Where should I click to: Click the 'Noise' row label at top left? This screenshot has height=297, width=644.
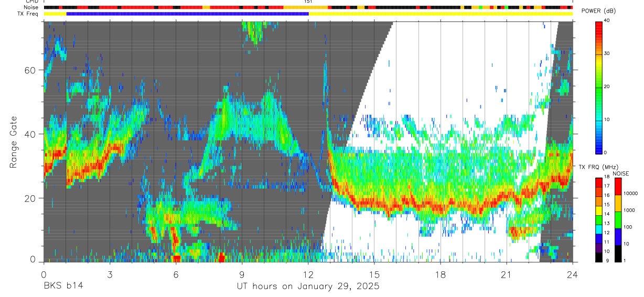coord(32,7)
